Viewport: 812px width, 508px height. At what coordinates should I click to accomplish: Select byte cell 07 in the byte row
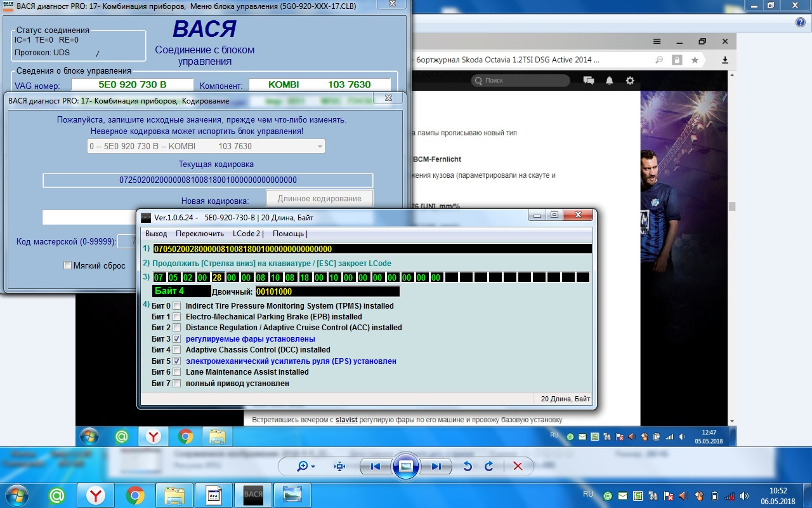click(159, 277)
